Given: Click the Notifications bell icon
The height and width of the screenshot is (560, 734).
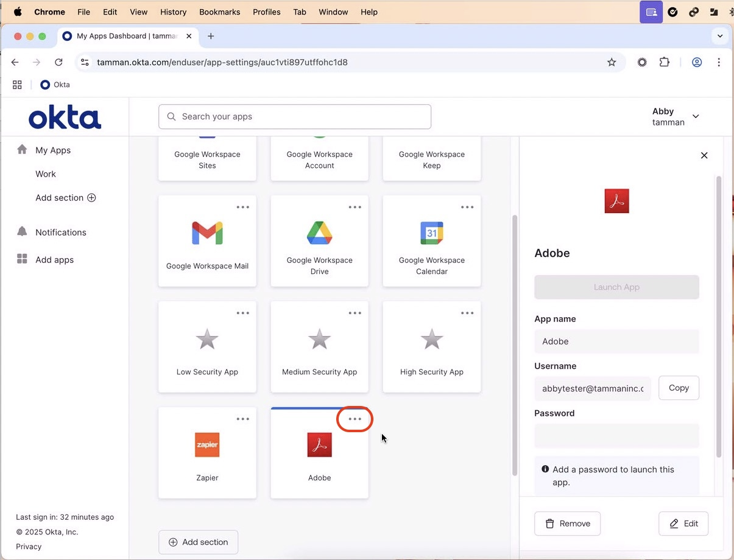Looking at the screenshot, I should pyautogui.click(x=22, y=231).
